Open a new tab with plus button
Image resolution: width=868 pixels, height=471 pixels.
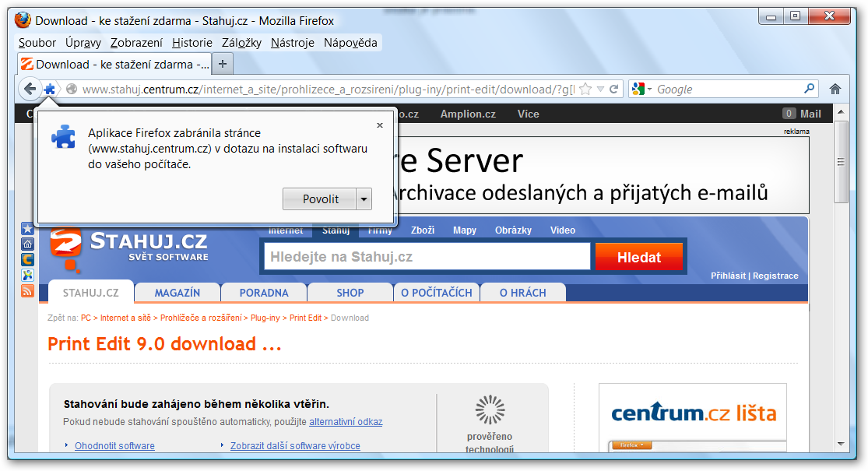click(223, 64)
